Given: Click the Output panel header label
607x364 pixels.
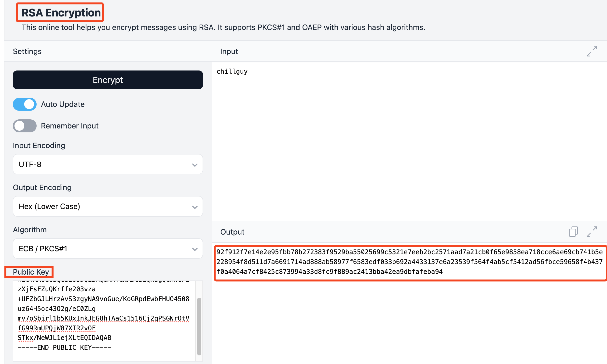Looking at the screenshot, I should [x=232, y=232].
